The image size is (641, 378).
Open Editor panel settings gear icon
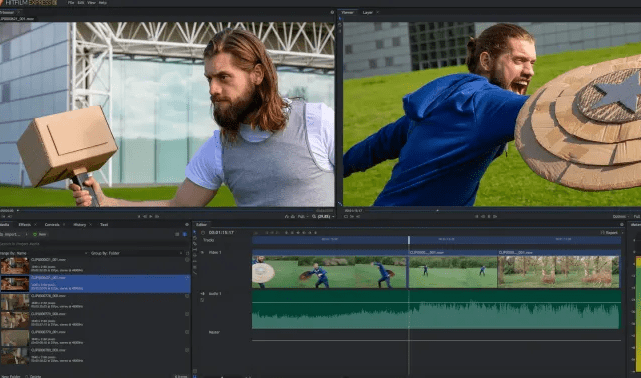622,224
